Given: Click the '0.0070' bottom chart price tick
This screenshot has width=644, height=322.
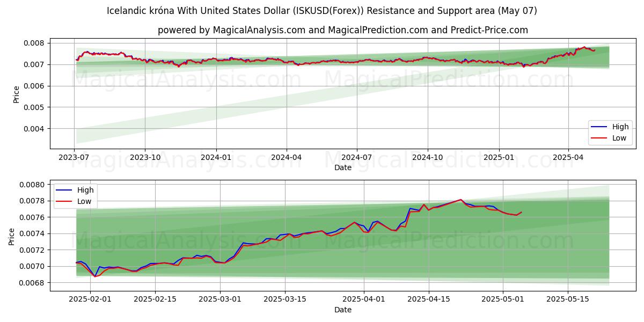Looking at the screenshot, I should coord(33,266).
